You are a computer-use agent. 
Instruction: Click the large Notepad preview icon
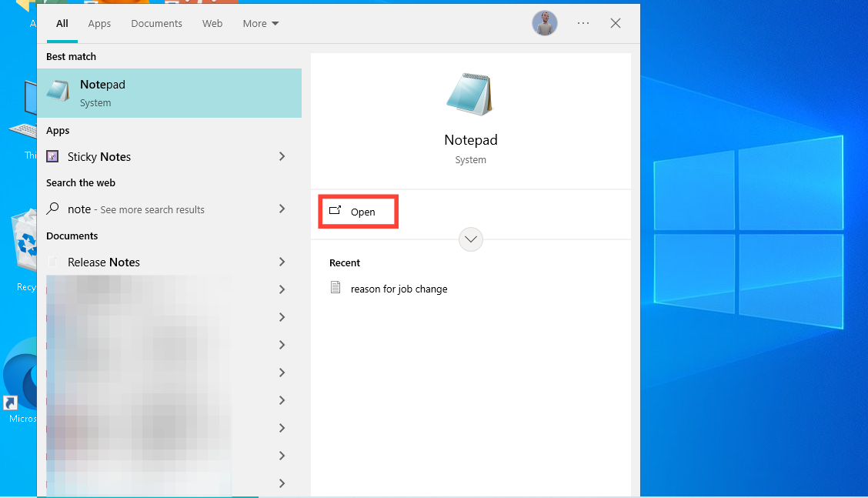pos(470,94)
